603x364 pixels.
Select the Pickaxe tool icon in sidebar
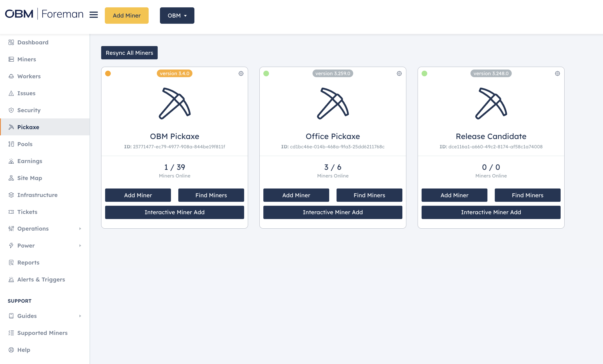[11, 127]
